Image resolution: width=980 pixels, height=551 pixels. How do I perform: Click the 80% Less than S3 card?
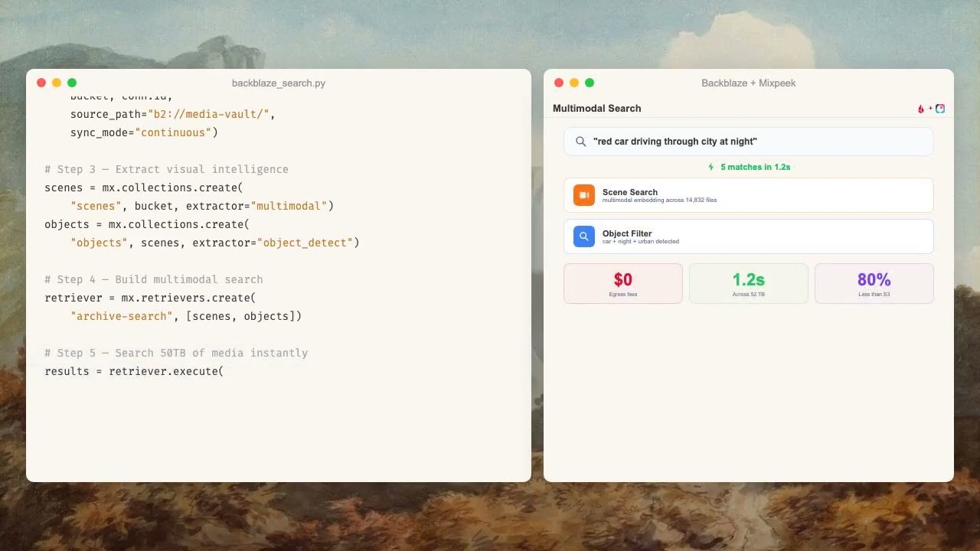(x=874, y=283)
